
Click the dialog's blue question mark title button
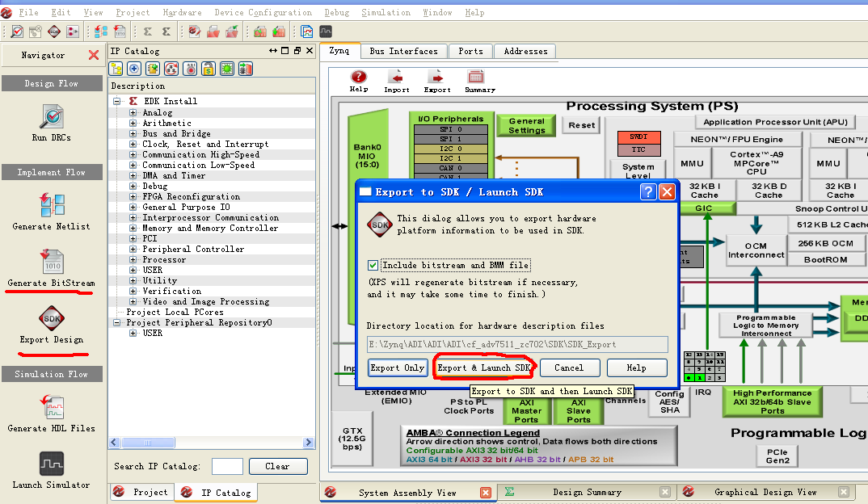click(647, 192)
